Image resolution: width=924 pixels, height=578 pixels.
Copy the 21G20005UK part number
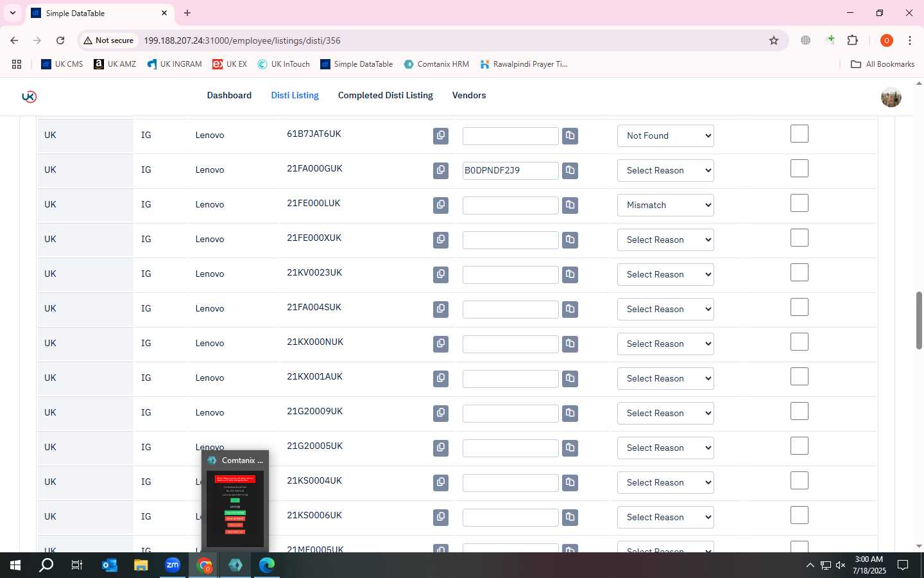tap(441, 448)
